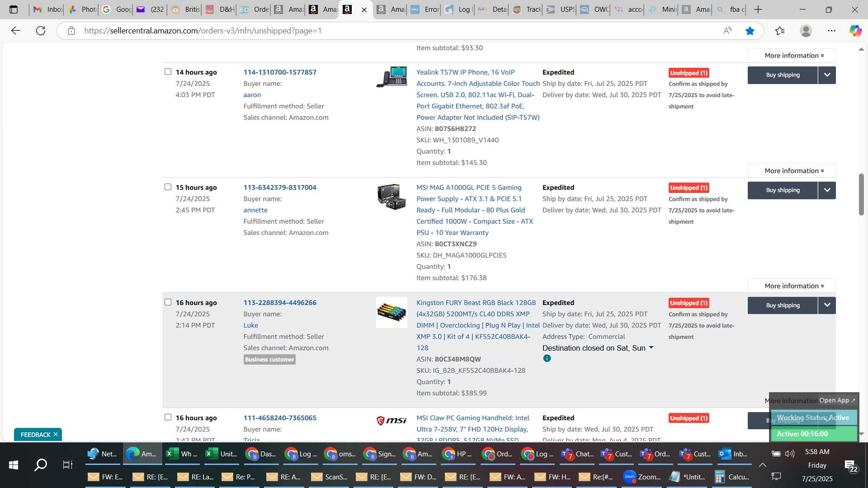Open the browser profile avatar
The height and width of the screenshot is (488, 868).
pos(806,31)
